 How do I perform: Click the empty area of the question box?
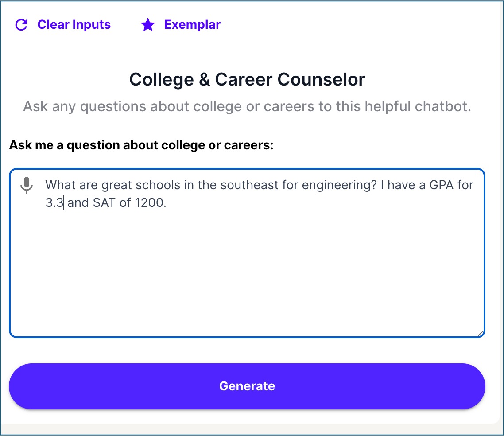pyautogui.click(x=247, y=275)
